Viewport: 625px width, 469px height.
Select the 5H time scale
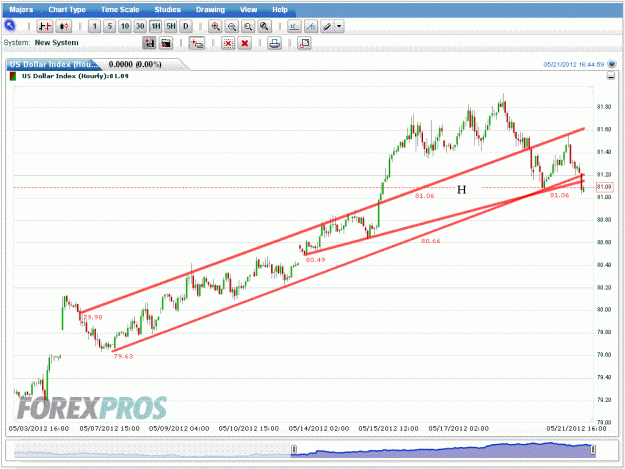click(171, 27)
